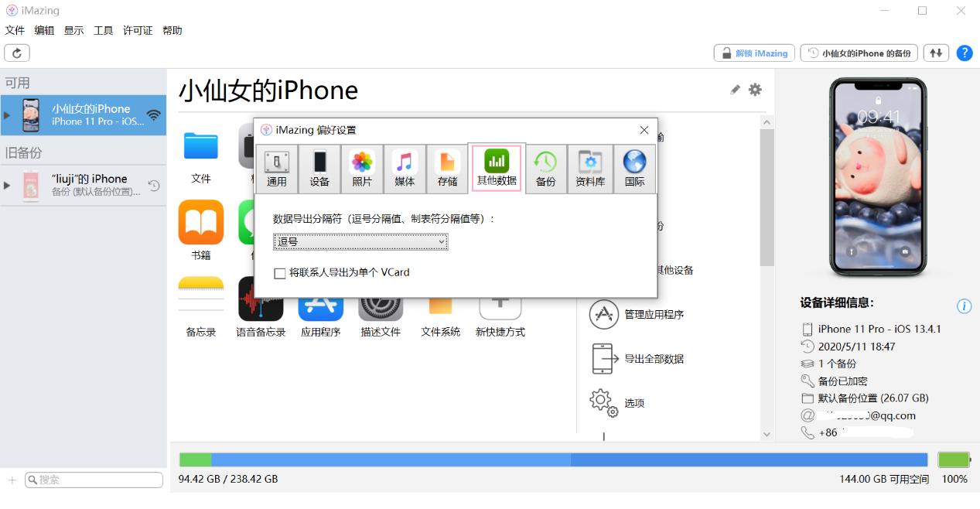Viewport: 980px width, 509px height.
Task: Expand the 小仙女的iPhone sidebar entry
Action: [6, 114]
